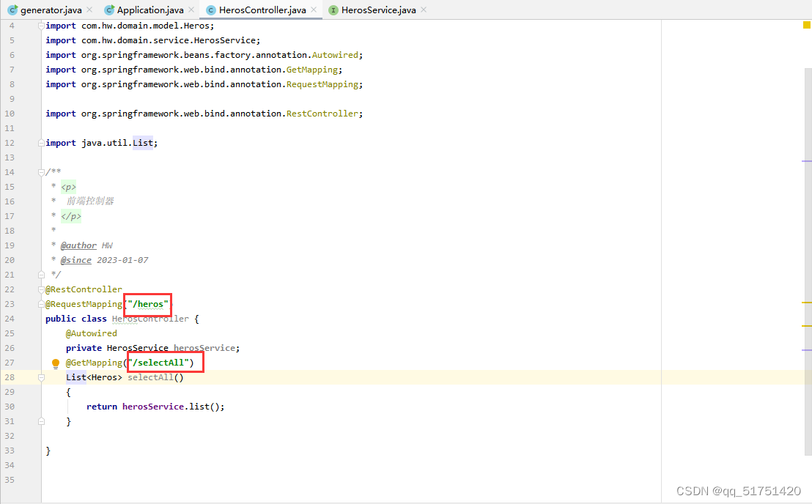Collapse the import block fold marker at line 4

click(41, 26)
